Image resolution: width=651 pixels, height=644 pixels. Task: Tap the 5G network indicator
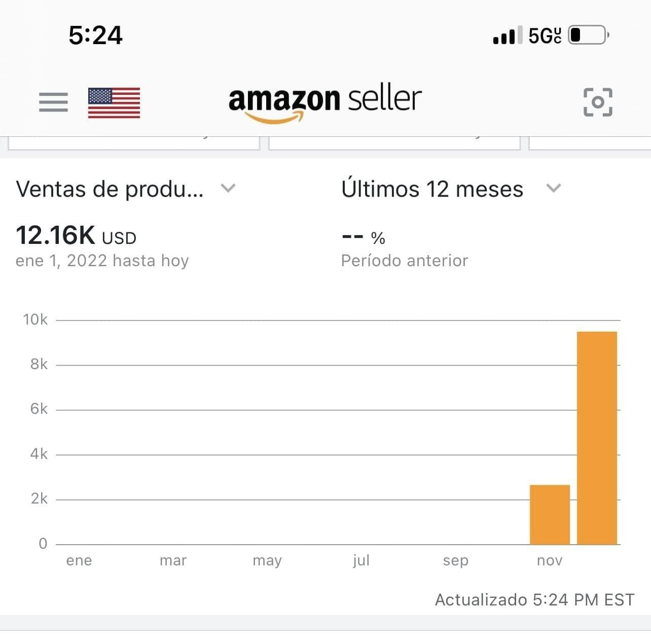[x=545, y=36]
